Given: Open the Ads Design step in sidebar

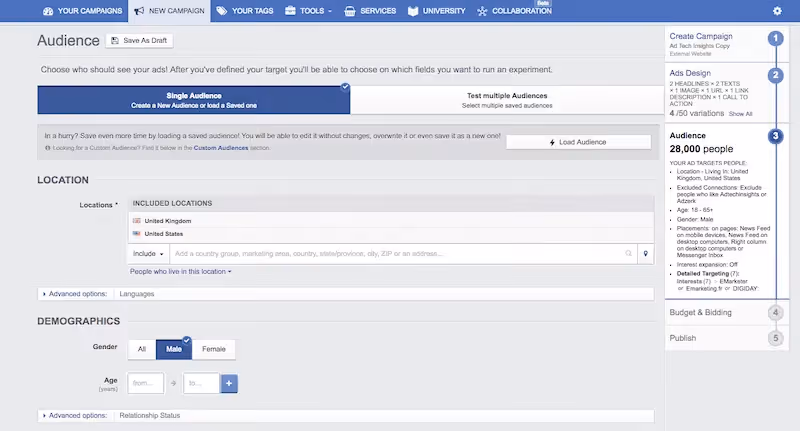Looking at the screenshot, I should (x=690, y=73).
